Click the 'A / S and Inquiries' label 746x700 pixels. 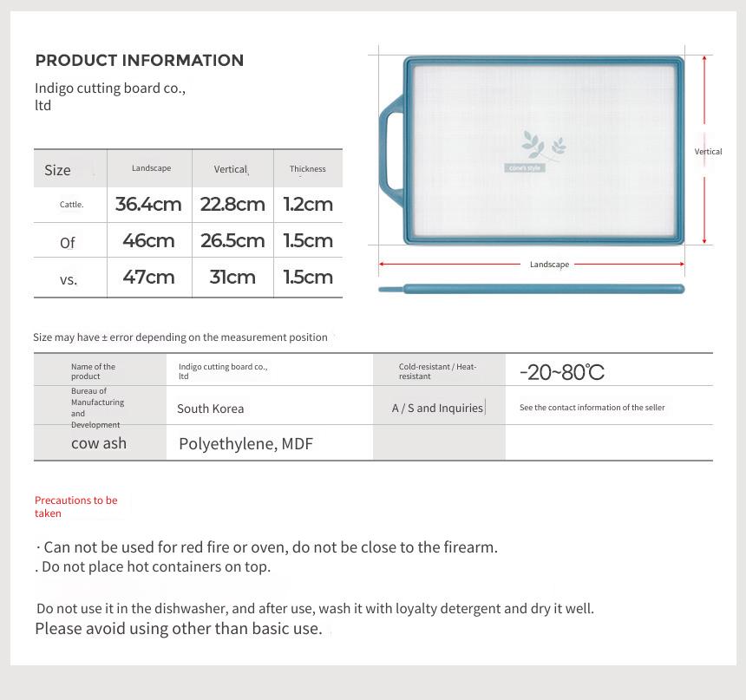tap(438, 408)
